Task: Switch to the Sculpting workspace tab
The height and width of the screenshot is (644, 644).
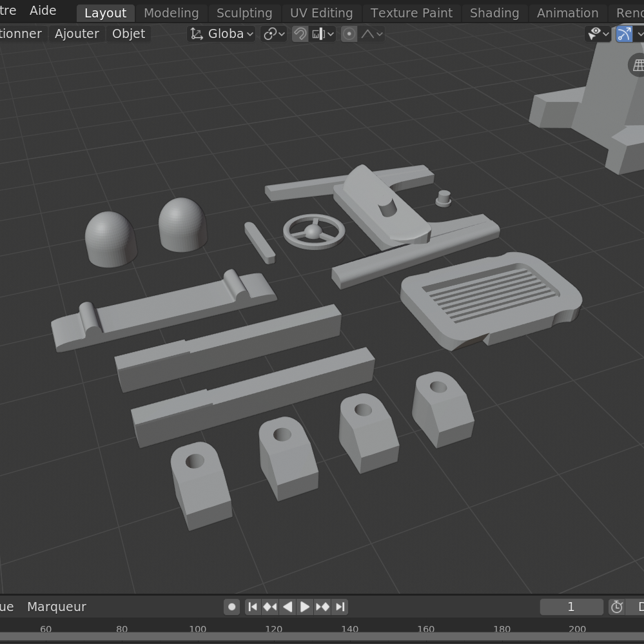Action: tap(244, 13)
